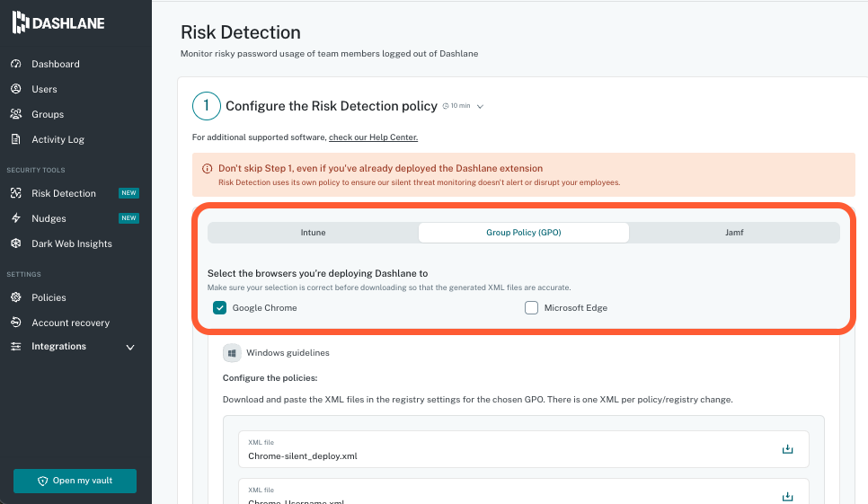Select the Jamf tab
868x504 pixels.
point(734,232)
